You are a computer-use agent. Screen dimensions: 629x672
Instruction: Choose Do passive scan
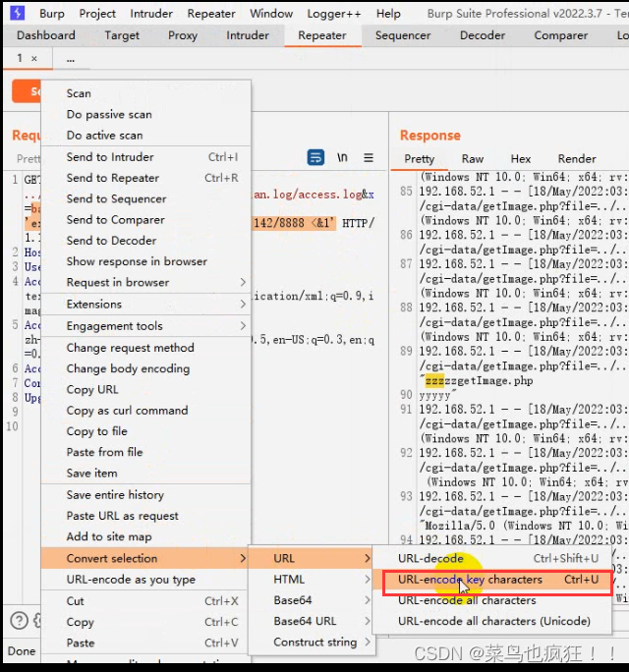coord(145,114)
